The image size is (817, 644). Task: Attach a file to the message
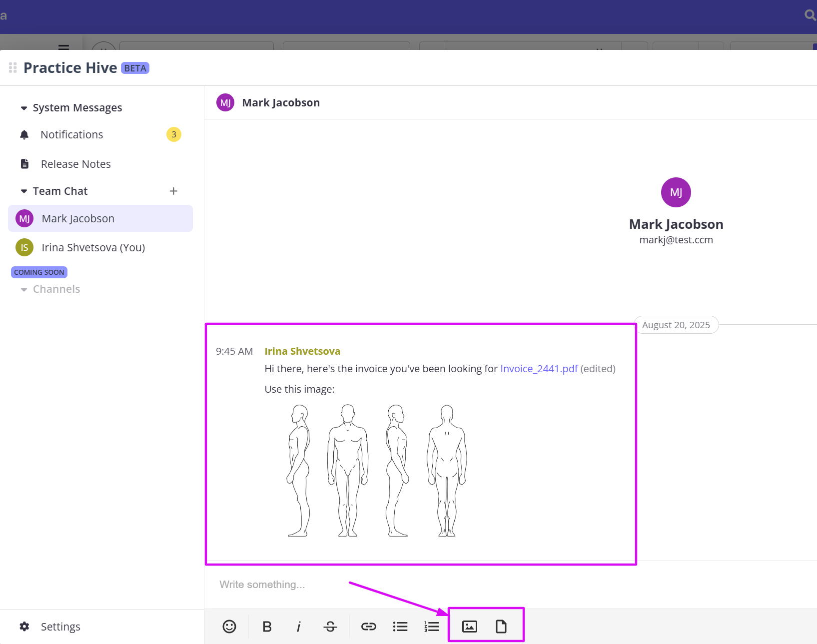[x=501, y=625]
